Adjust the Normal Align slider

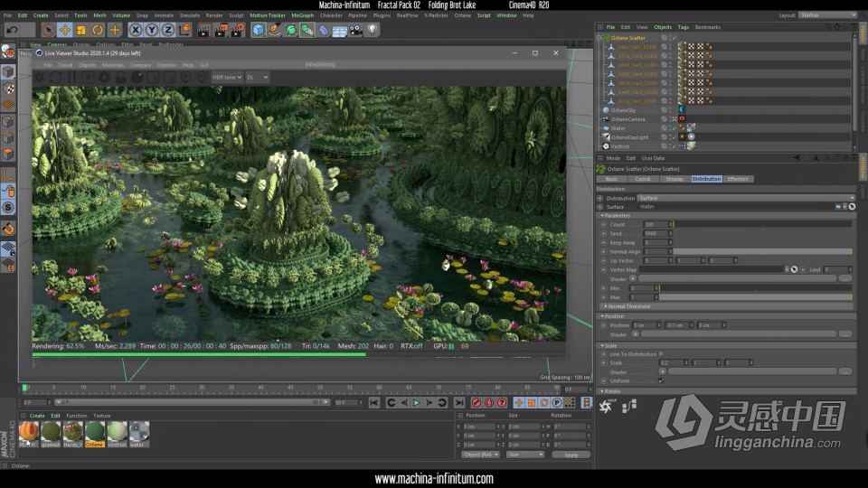763,252
